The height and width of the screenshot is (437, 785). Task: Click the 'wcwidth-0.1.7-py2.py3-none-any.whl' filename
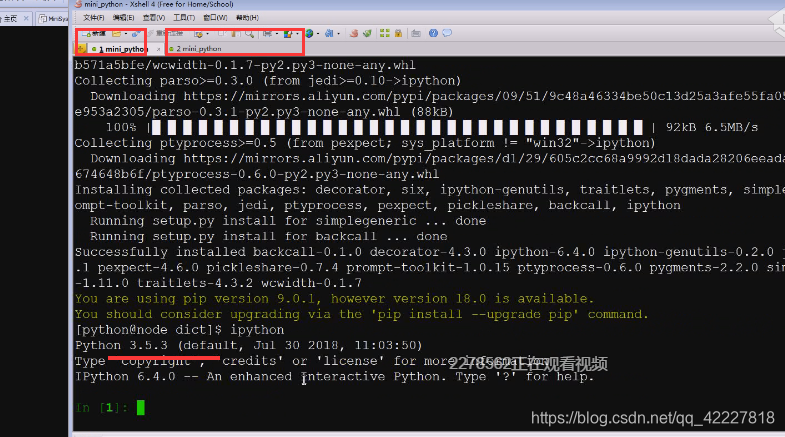click(x=284, y=65)
